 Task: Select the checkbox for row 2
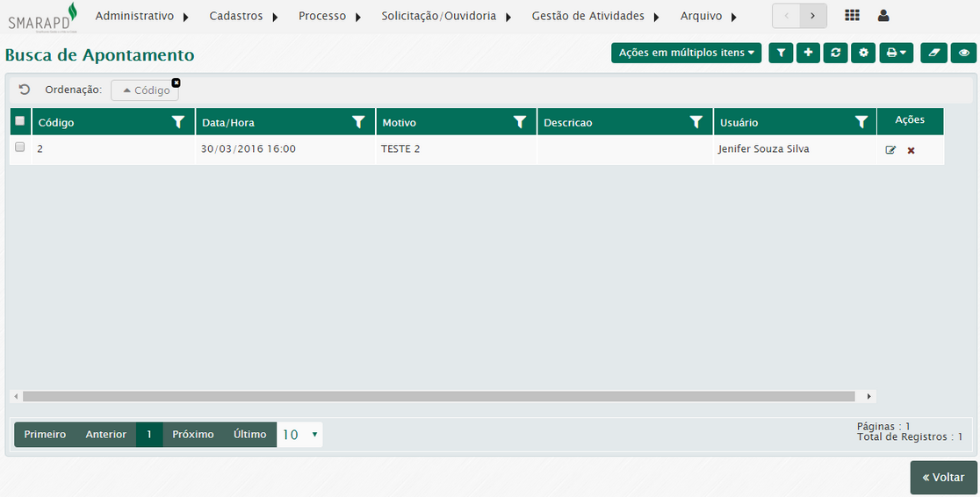pyautogui.click(x=20, y=148)
